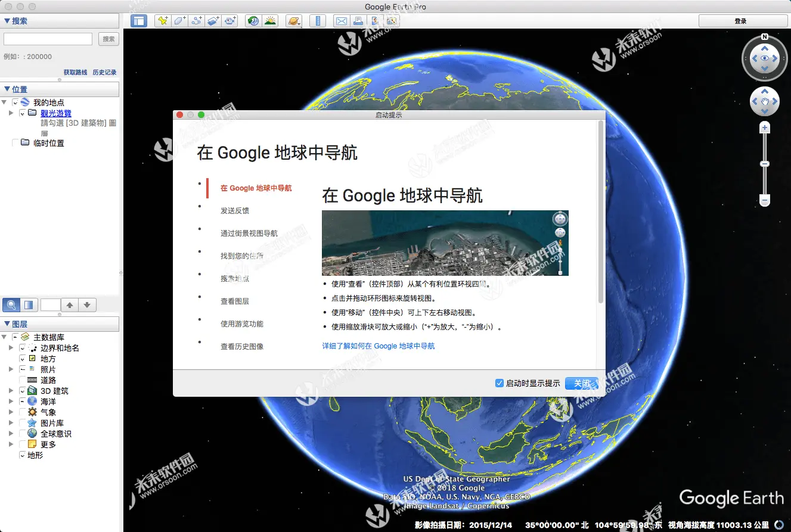The width and height of the screenshot is (791, 532).
Task: Click the eye in the look joystick
Action: pos(764,58)
